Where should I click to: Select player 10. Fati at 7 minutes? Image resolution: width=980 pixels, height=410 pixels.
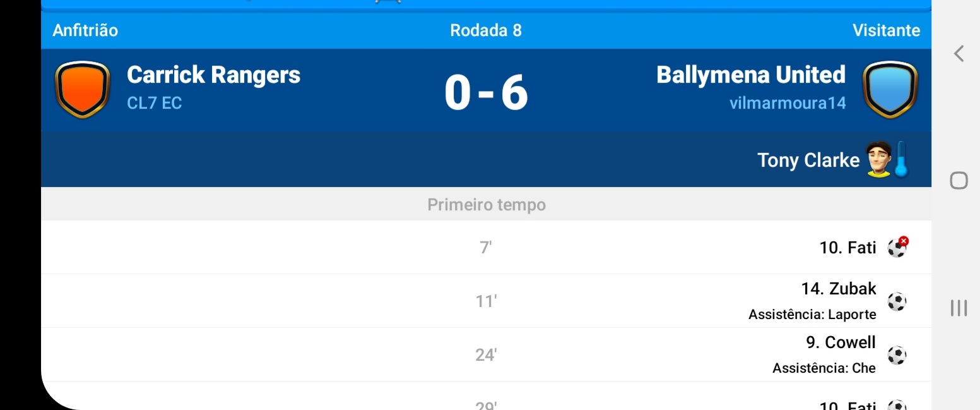point(847,248)
